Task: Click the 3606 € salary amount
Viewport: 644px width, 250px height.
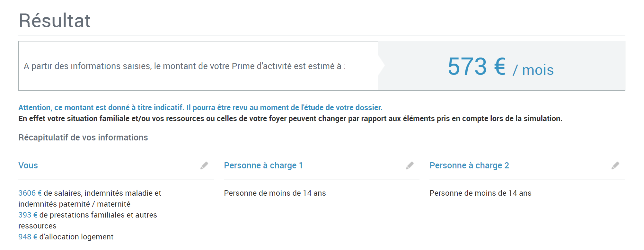Action: [x=30, y=193]
